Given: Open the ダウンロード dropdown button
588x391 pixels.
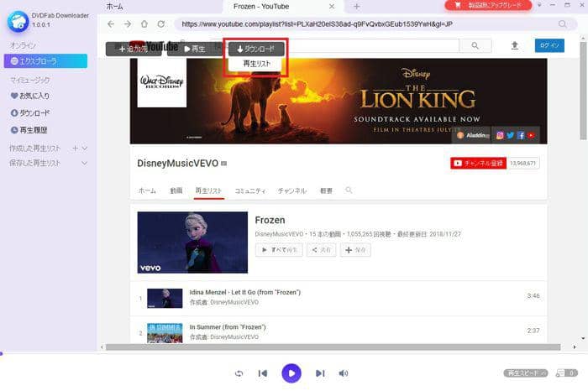Looking at the screenshot, I should pyautogui.click(x=256, y=49).
